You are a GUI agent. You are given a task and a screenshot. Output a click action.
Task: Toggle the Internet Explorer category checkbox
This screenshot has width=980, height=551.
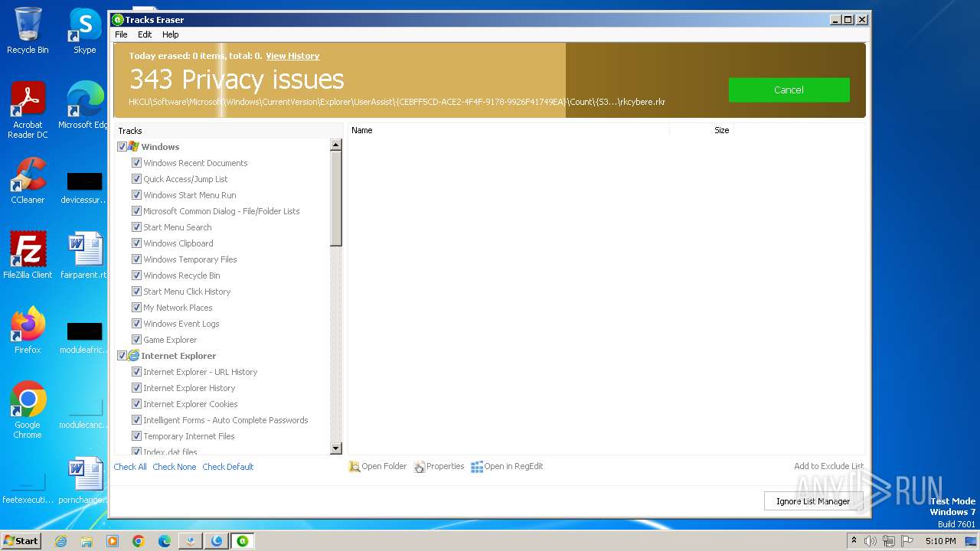(122, 356)
